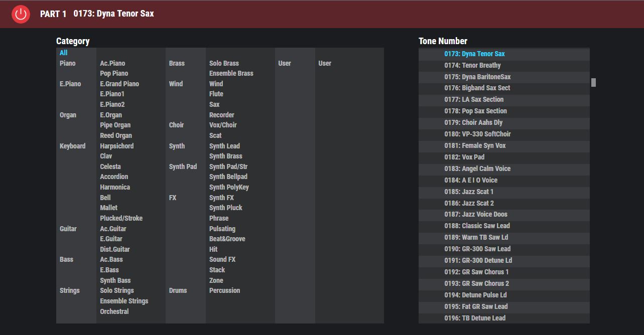
Task: Select the highlighted 0173: Dyna Tenor Sax tone
Action: coord(474,54)
